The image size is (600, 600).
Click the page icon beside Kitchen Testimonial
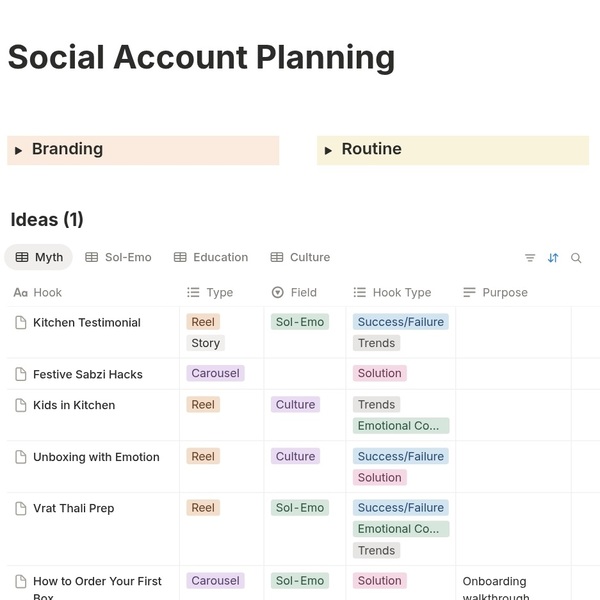click(20, 322)
